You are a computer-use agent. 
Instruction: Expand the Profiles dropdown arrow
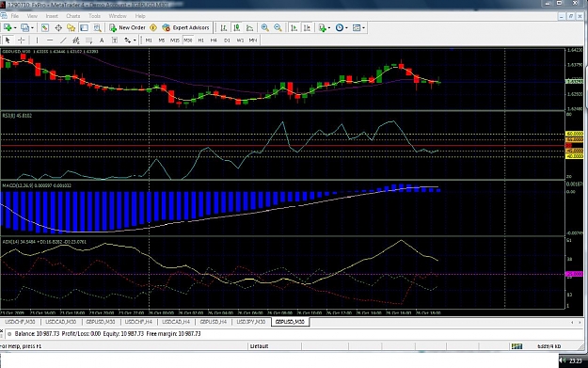(32, 27)
